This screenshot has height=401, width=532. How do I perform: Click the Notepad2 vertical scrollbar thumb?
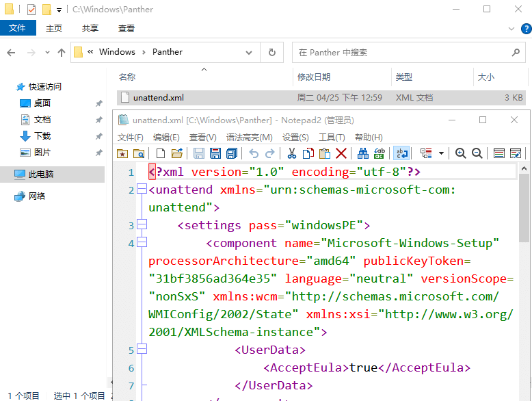point(524,208)
